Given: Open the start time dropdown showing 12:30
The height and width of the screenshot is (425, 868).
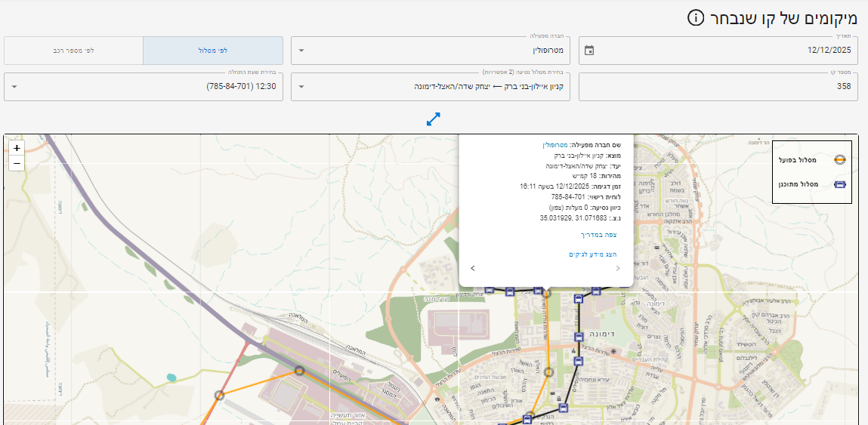Looking at the screenshot, I should click(144, 87).
